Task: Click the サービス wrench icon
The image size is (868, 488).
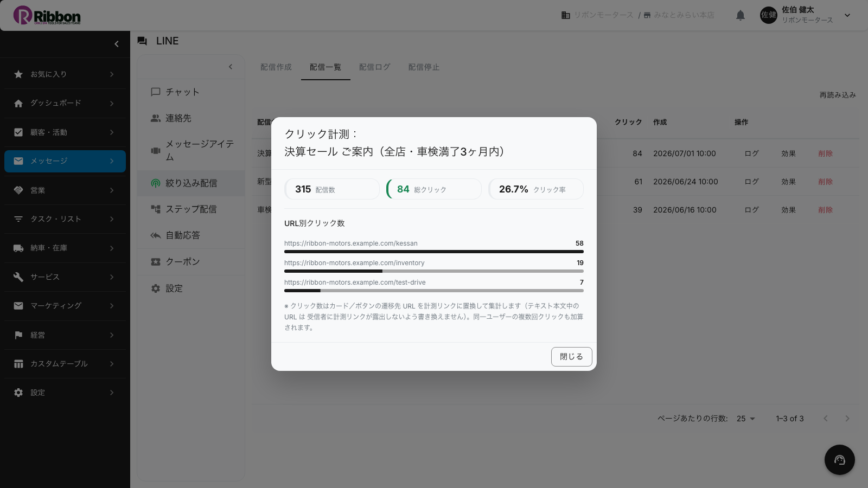Action: [18, 277]
